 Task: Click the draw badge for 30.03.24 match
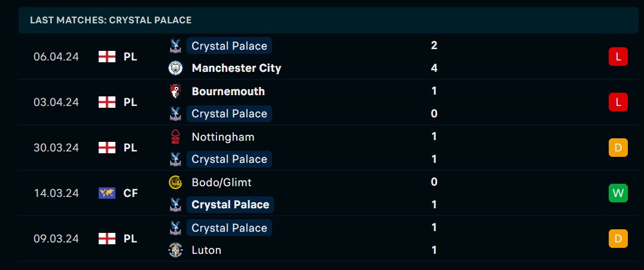(x=618, y=148)
